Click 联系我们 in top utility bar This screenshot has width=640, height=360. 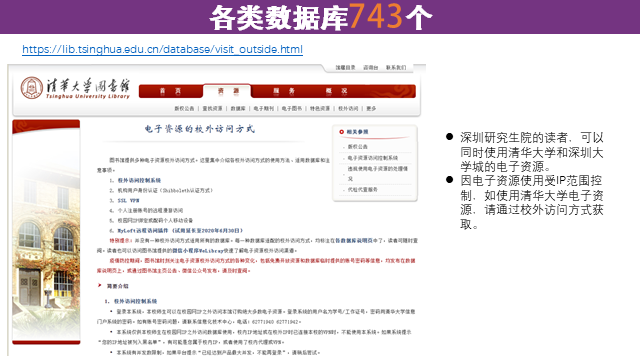pyautogui.click(x=396, y=67)
